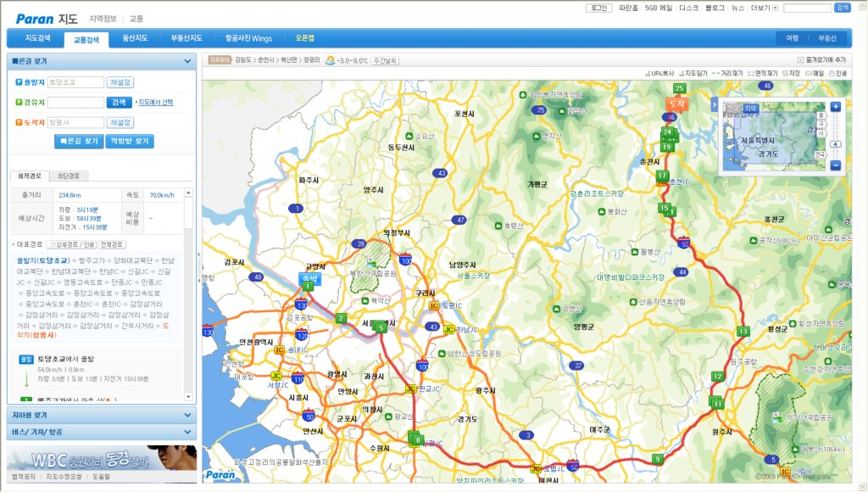This screenshot has height=492, width=868.
Task: Click the 지도에서 선택 link
Action: coord(156,102)
